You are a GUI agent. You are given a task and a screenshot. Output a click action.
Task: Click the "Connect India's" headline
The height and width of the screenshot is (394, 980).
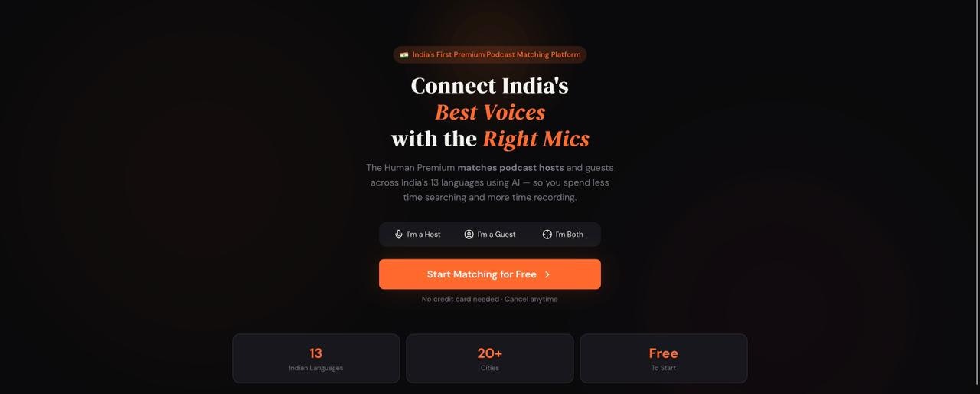[x=490, y=86]
